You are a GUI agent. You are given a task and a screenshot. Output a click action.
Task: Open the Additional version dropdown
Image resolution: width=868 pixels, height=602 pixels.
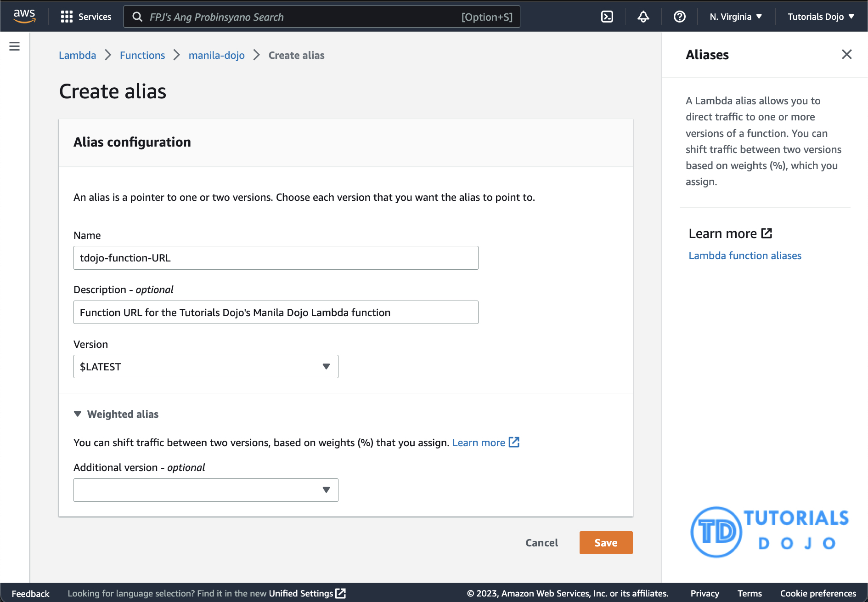tap(206, 490)
